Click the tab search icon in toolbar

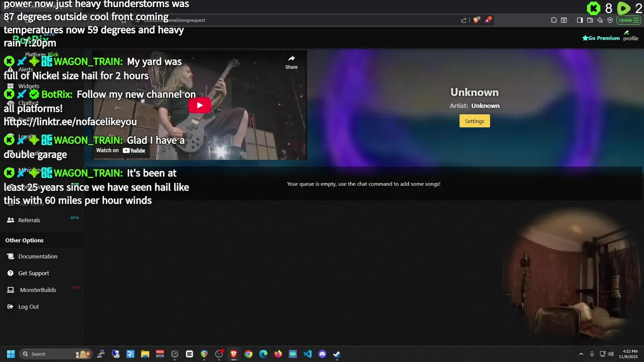tap(564, 20)
